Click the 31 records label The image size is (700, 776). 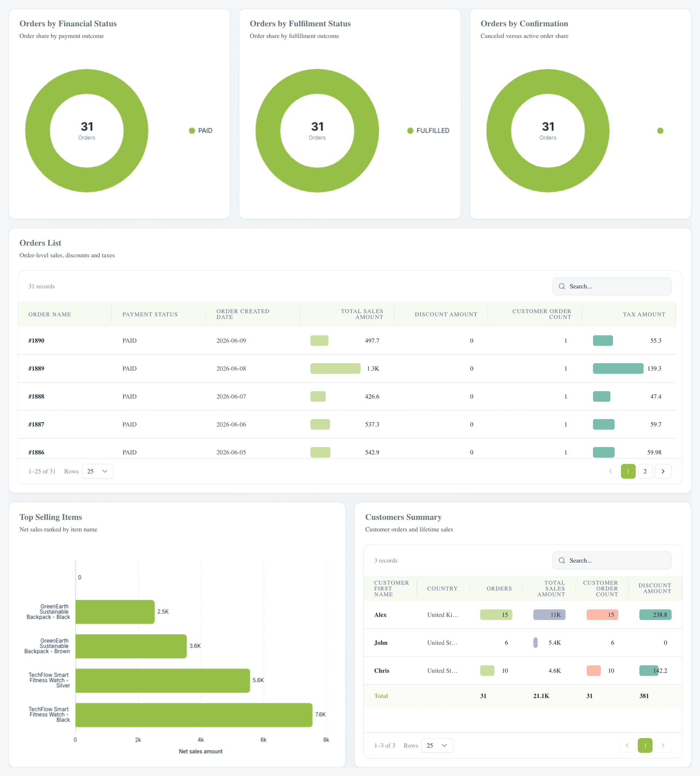coord(42,286)
